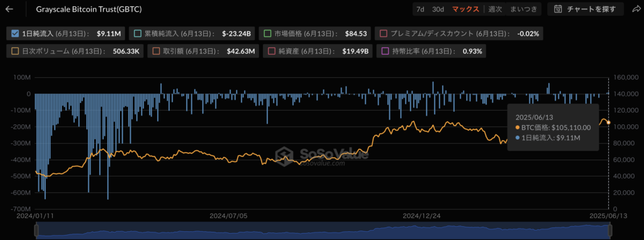The height and width of the screenshot is (240, 644).
Task: Open the チャートを探す button
Action: pos(586,9)
